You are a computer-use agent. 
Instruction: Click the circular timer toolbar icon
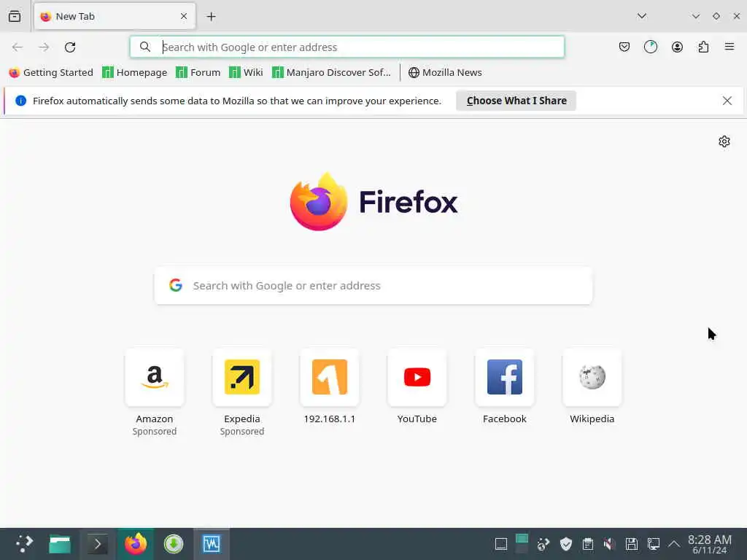650,47
